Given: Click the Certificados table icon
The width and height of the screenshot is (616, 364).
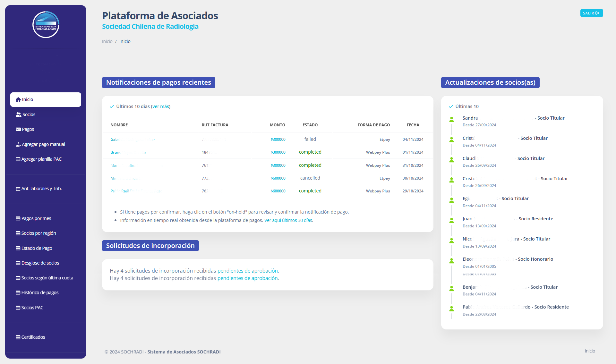Looking at the screenshot, I should coord(18,337).
